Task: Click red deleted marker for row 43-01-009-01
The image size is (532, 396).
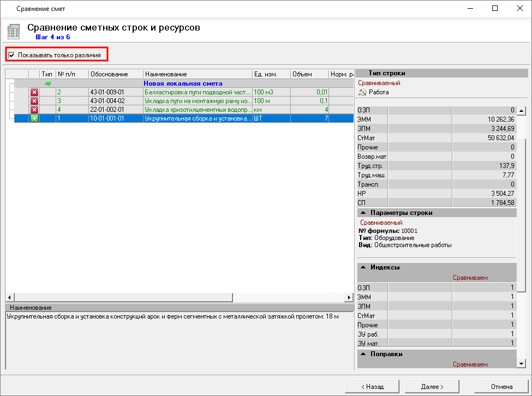Action: pos(34,92)
